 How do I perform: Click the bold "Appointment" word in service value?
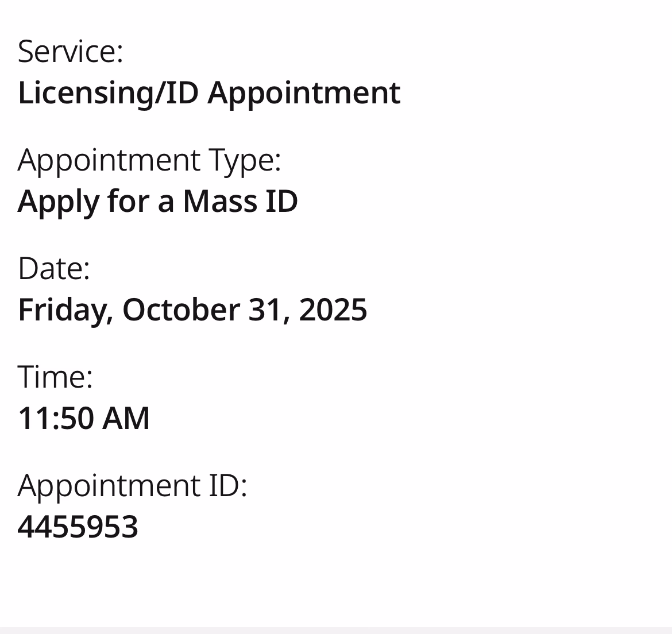coord(304,92)
